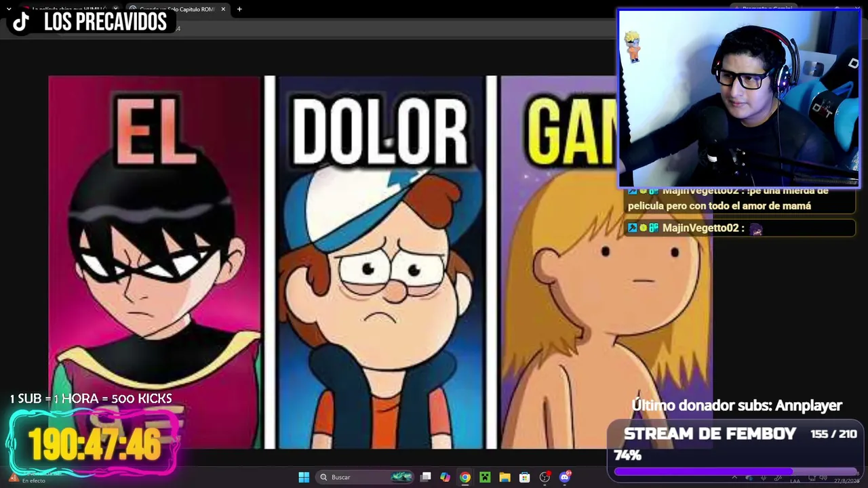Switch to Google Chrome in the taskbar
Screen dimensions: 868x488
tap(465, 477)
